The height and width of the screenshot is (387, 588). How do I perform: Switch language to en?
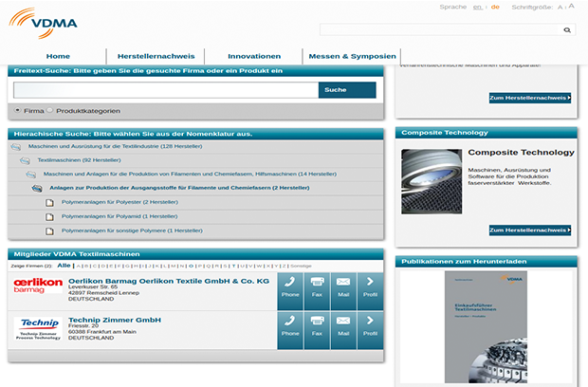pos(478,8)
